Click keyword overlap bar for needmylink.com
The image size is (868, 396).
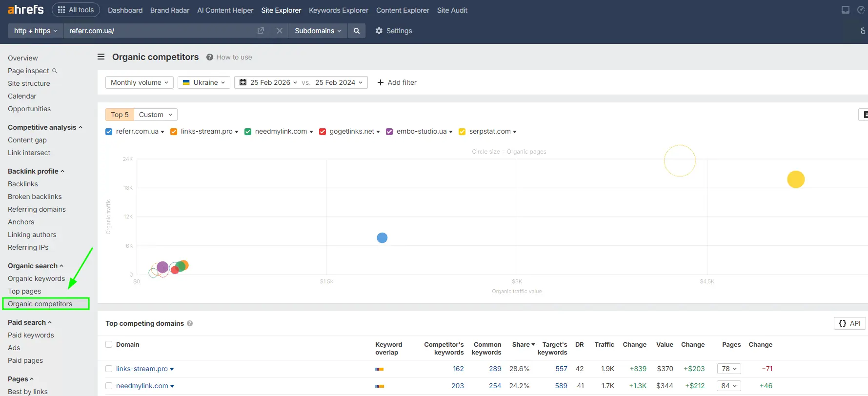click(380, 386)
